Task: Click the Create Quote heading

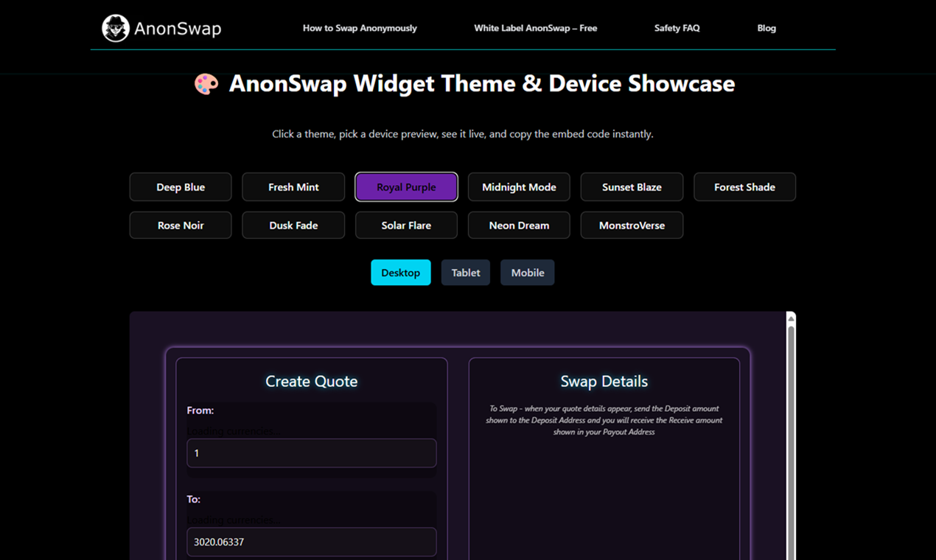Action: click(x=312, y=381)
